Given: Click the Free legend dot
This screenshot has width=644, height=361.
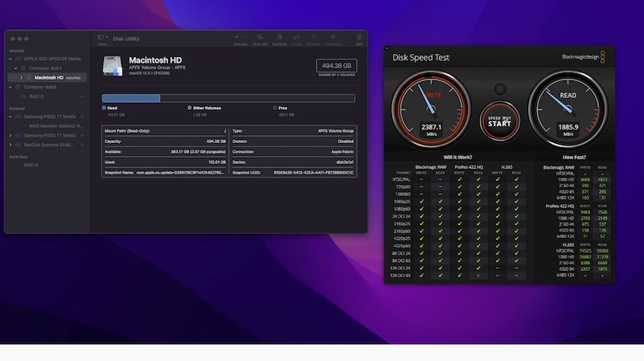Looking at the screenshot, I should click(275, 108).
